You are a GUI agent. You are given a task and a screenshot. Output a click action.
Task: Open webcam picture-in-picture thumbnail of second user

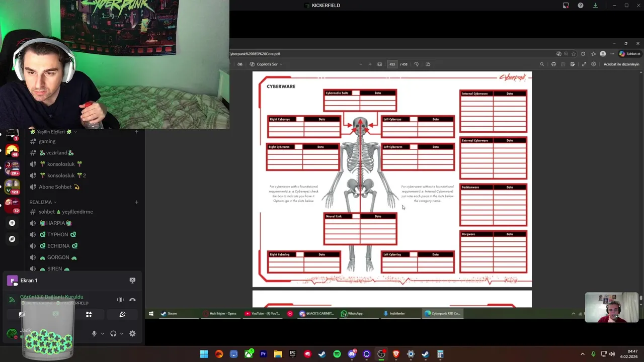[x=611, y=307]
